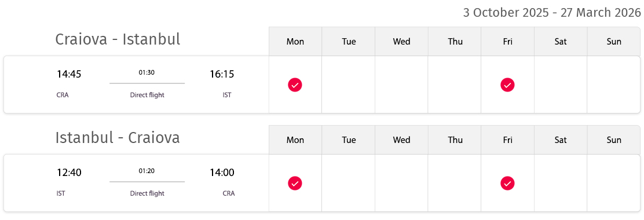Click the 01:30 Direct flight duration label

[x=147, y=84]
